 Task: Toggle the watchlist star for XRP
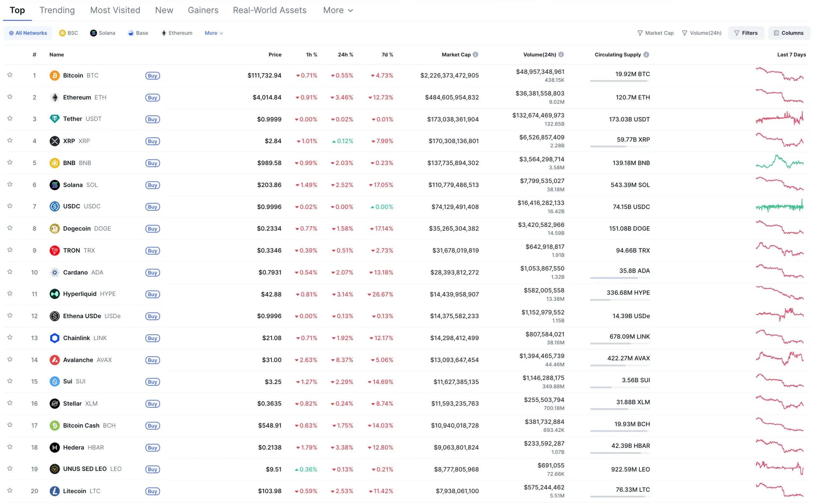click(10, 140)
